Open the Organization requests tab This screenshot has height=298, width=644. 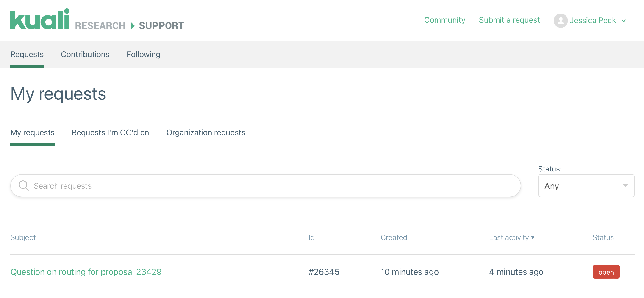(206, 133)
